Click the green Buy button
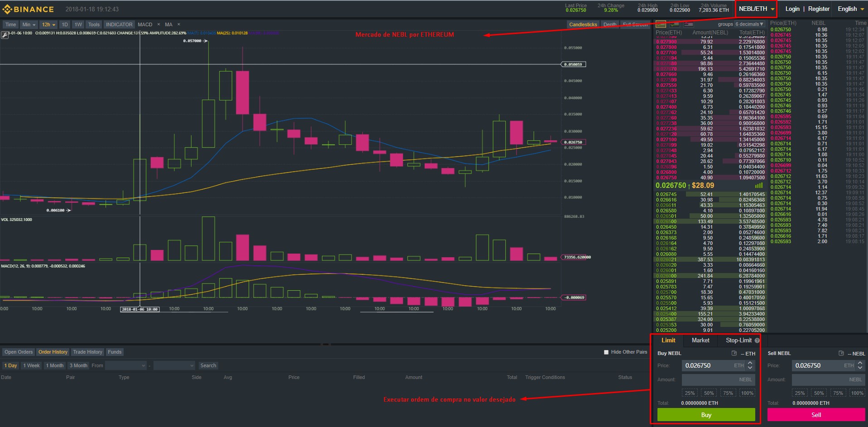The height and width of the screenshot is (427, 868). click(706, 415)
